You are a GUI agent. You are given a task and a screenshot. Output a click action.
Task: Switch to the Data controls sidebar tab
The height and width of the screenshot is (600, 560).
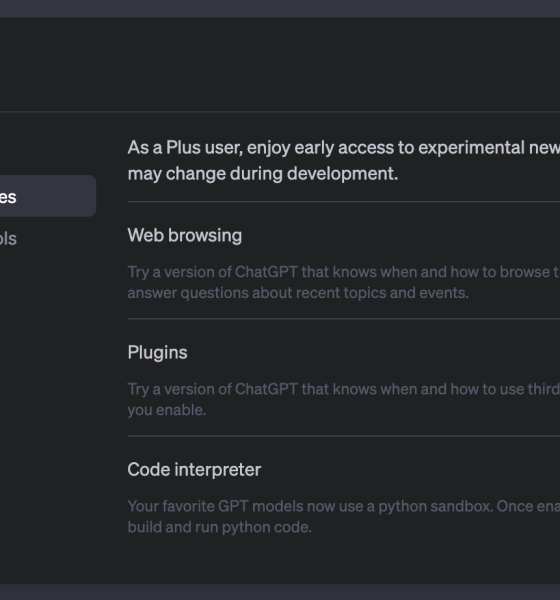[8, 238]
